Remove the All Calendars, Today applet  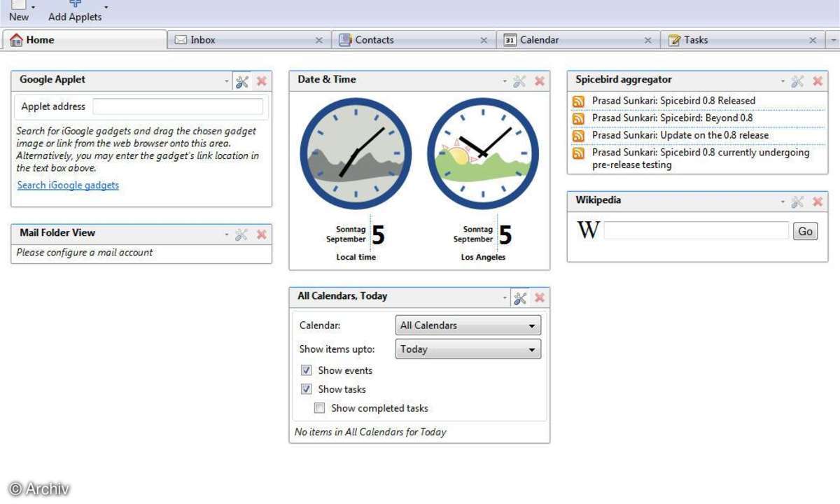(x=540, y=297)
